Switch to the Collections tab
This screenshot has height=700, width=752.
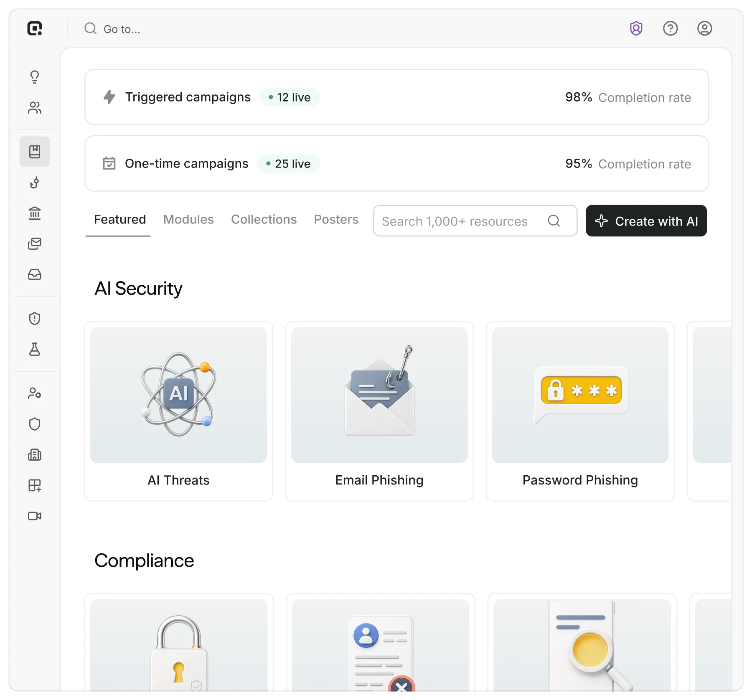click(x=264, y=220)
